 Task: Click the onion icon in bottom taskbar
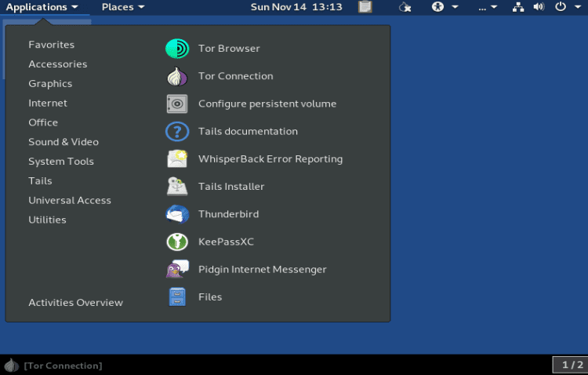(11, 366)
